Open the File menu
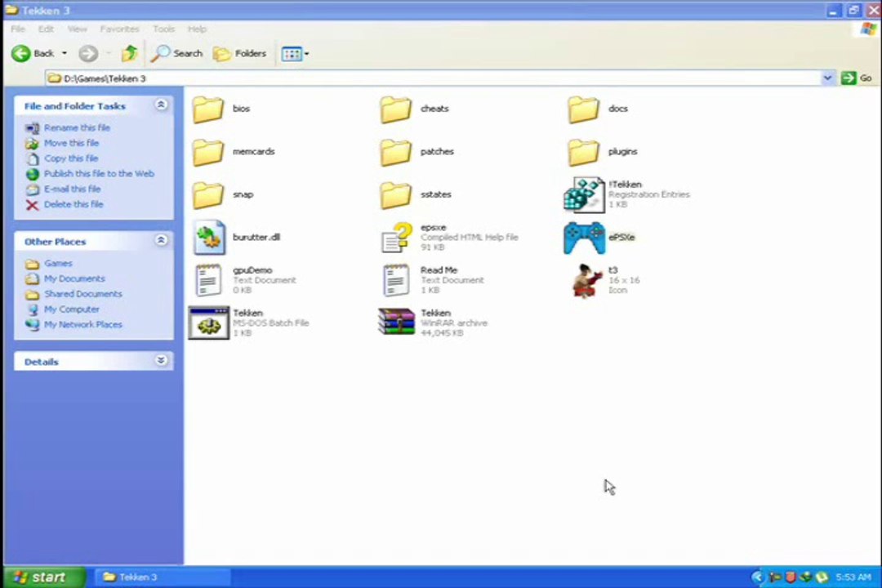882x588 pixels. pyautogui.click(x=18, y=29)
